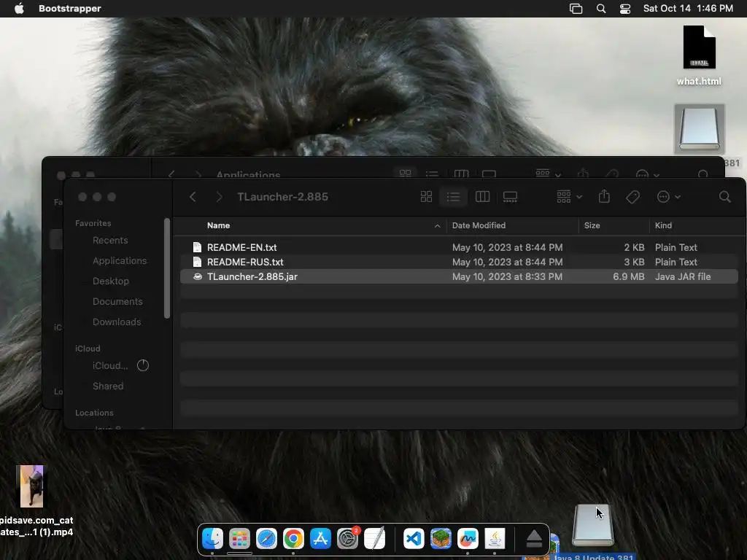747x560 pixels.
Task: Launch Visual Studio Code from the Dock
Action: point(414,539)
